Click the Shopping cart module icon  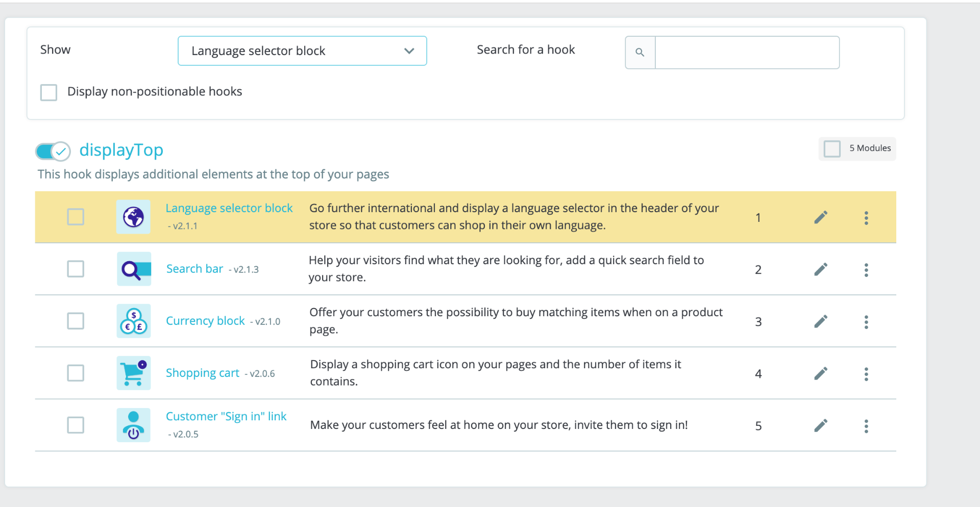pos(134,373)
